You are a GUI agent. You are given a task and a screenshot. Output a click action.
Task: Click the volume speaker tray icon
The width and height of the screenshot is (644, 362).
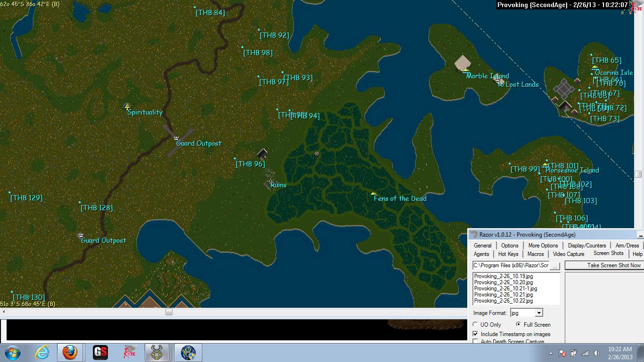(x=596, y=353)
